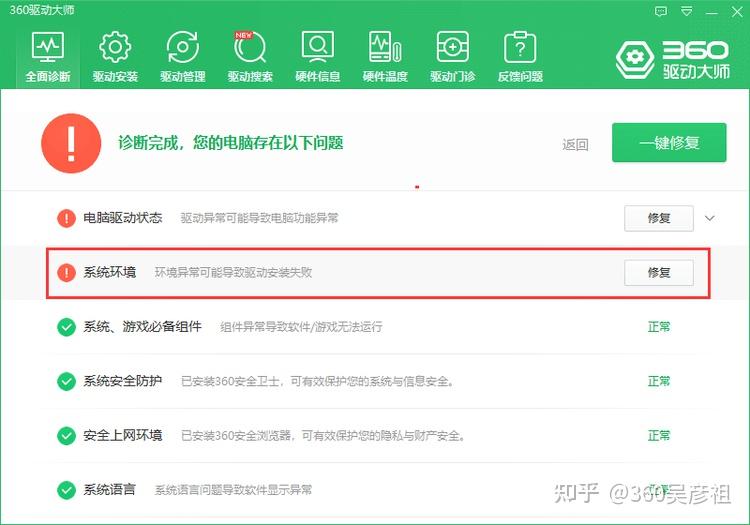This screenshot has height=525, width=750.
Task: Click description 组件异常导致软件/游戏无法运行
Action: (x=301, y=327)
